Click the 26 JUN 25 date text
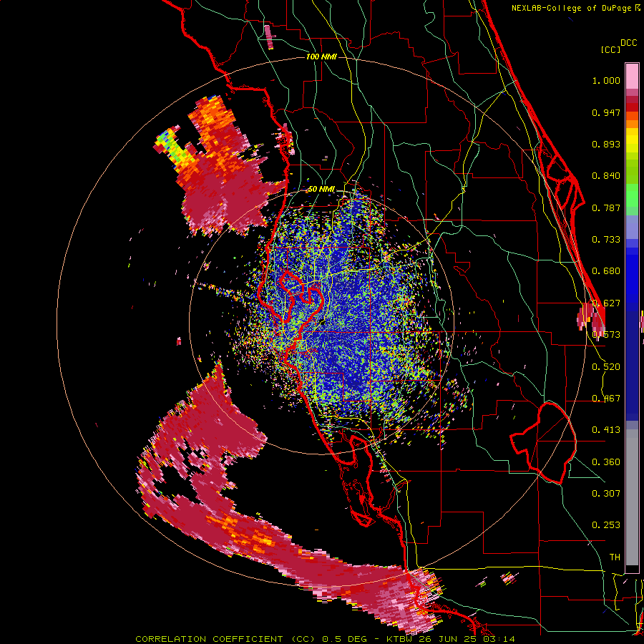Screen dimensions: 644x644 point(449,639)
